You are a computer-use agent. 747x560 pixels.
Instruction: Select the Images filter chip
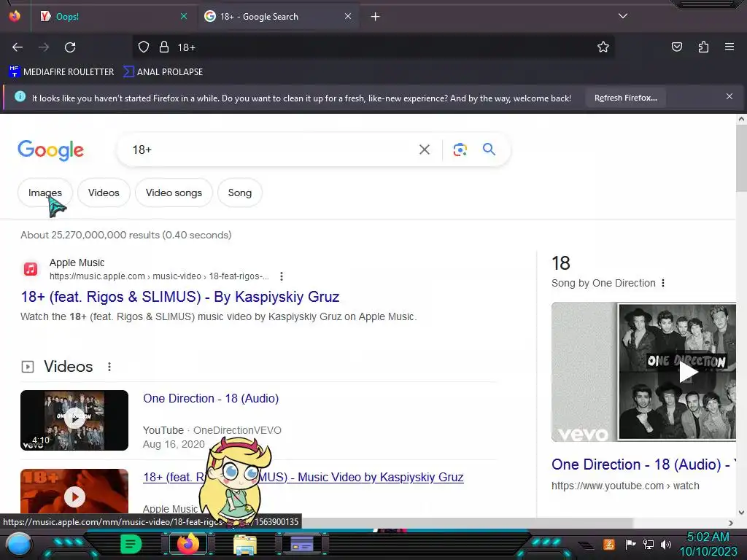pos(44,192)
